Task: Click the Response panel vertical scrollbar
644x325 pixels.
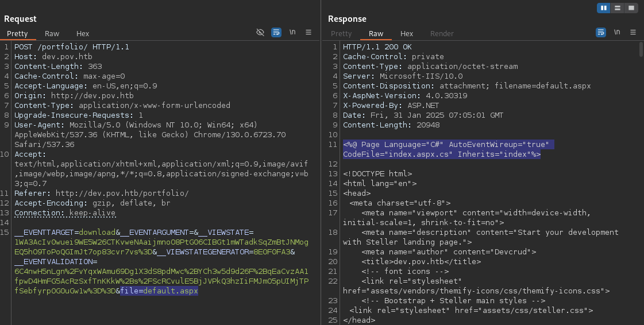Action: point(641,51)
